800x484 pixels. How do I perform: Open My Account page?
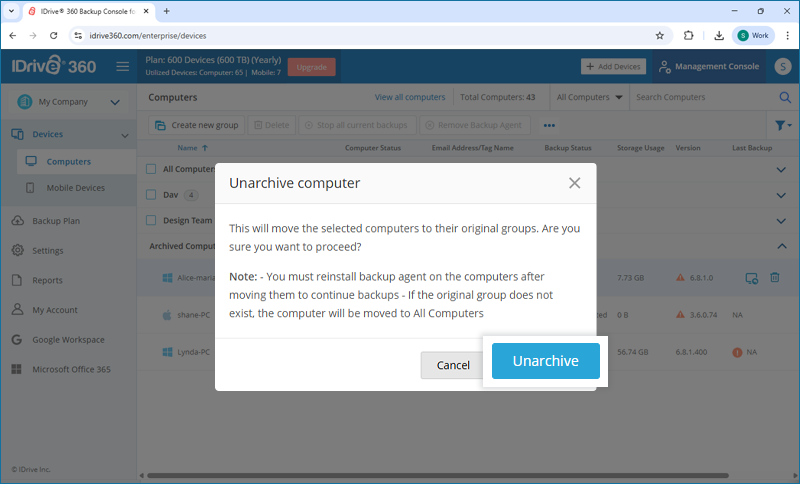pyautogui.click(x=55, y=310)
